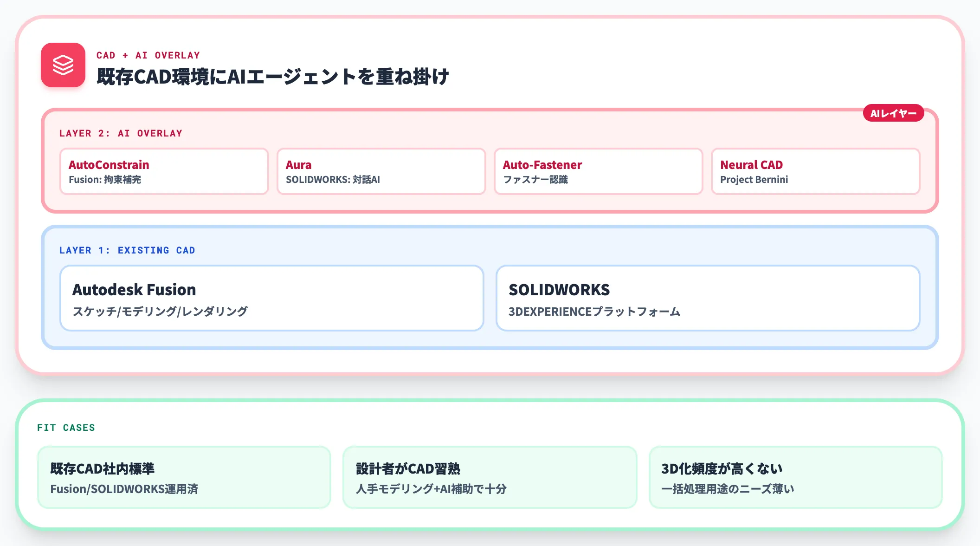Click the Autodesk Fusion card

(272, 298)
